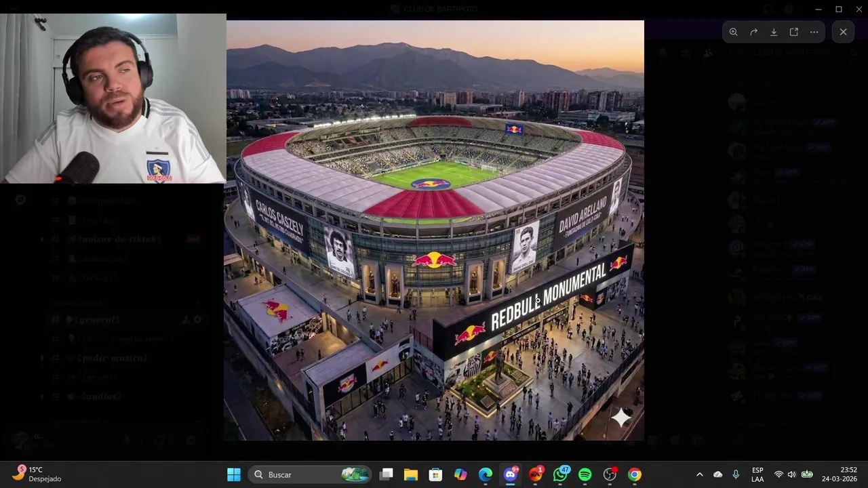868x488 pixels.
Task: Open the clock showing 23:52
Action: [x=840, y=474]
